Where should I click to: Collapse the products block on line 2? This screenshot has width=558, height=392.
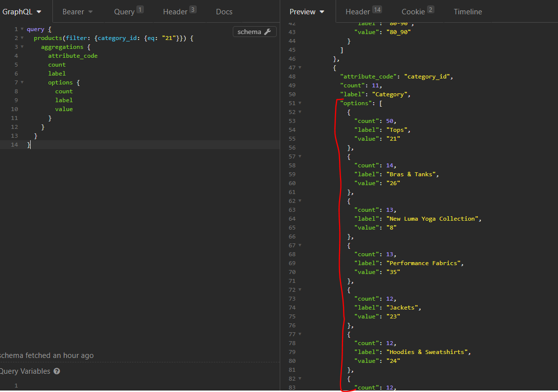coord(22,38)
